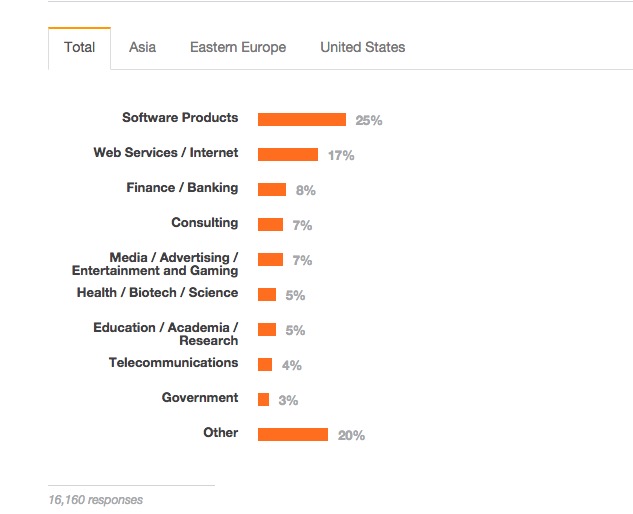The width and height of the screenshot is (633, 514).
Task: Select the Eastern Europe tab
Action: click(238, 47)
